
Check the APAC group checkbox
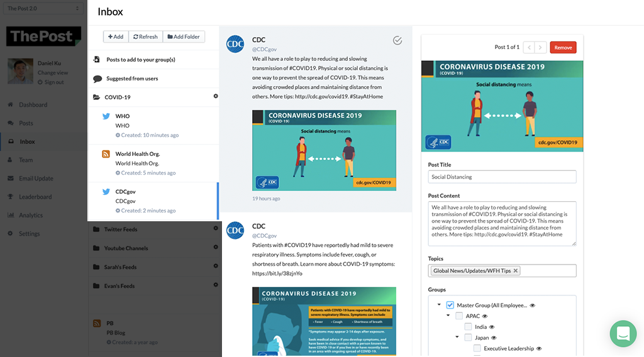click(459, 316)
